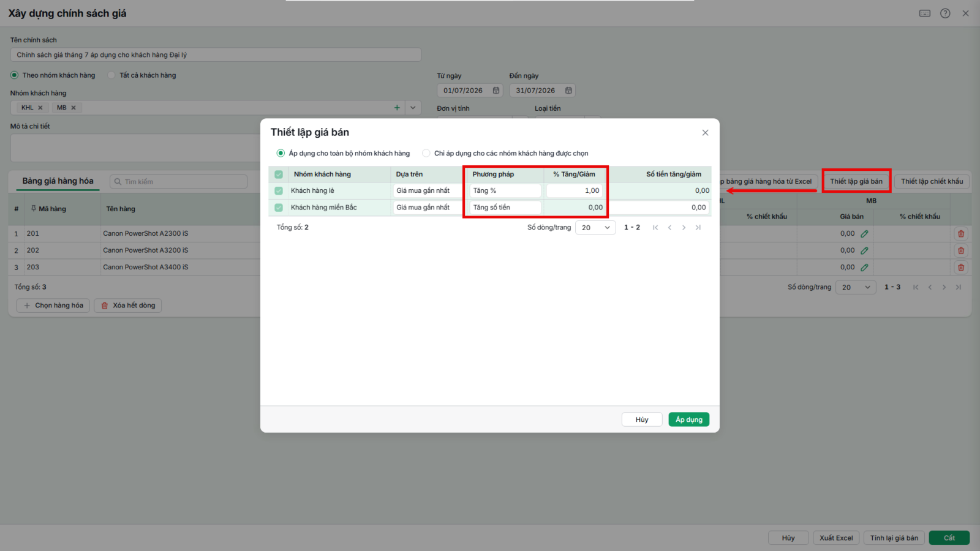Edit % Tăng/Giảm field for Khách hàng miền Bắc
Screen dimensions: 980x551
574,208
